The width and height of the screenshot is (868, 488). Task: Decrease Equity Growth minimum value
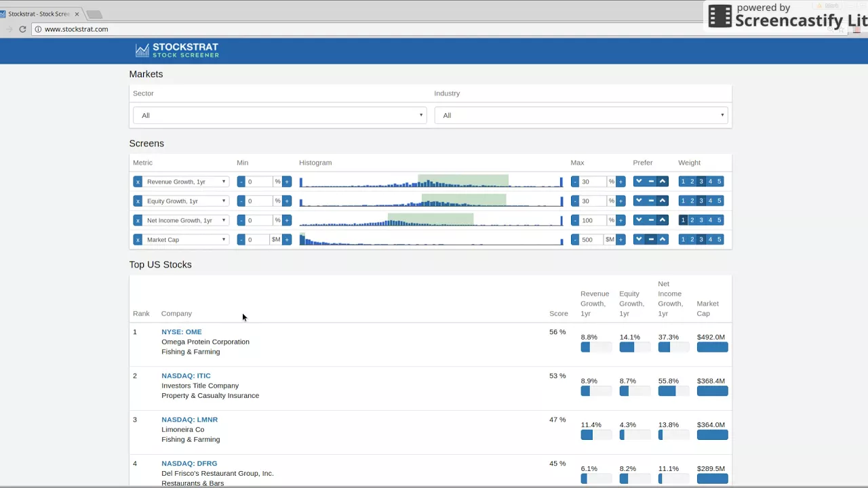[241, 201]
